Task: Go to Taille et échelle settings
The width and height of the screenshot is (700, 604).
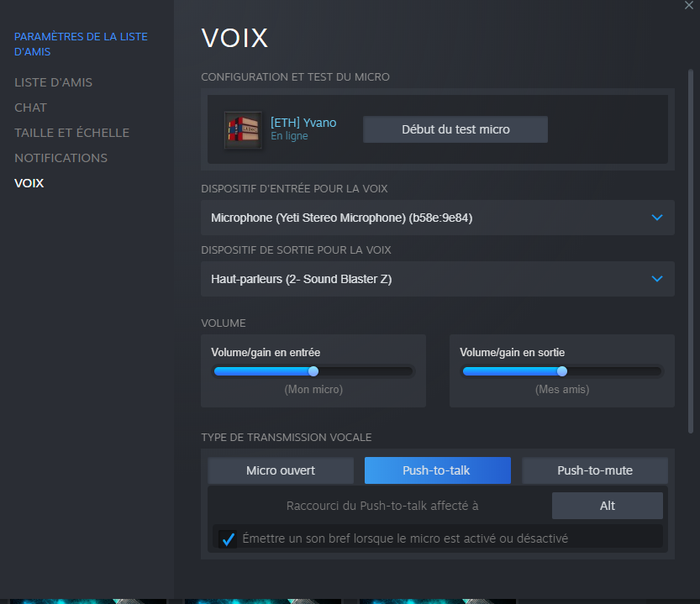Action: point(72,133)
